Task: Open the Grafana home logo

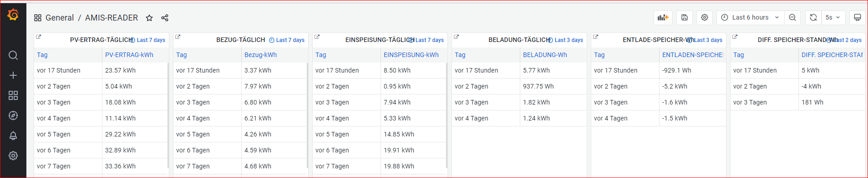Action: point(13,15)
